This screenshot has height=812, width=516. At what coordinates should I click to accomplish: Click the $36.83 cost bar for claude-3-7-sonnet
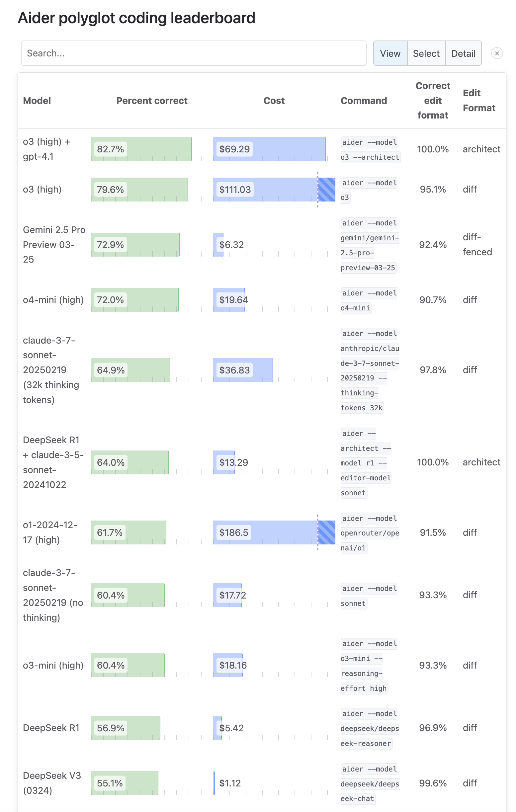click(x=243, y=370)
